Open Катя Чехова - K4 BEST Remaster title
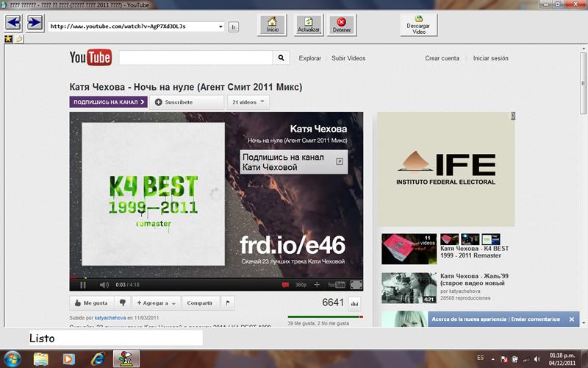The width and height of the screenshot is (588, 368). coord(474,252)
